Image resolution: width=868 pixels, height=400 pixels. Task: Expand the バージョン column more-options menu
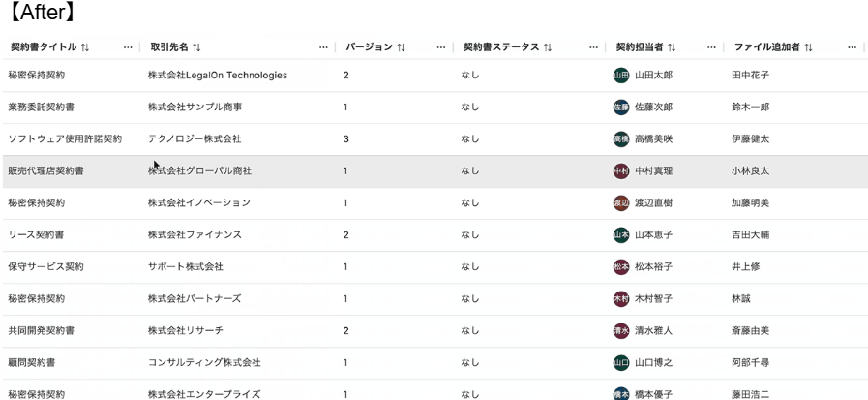click(441, 47)
